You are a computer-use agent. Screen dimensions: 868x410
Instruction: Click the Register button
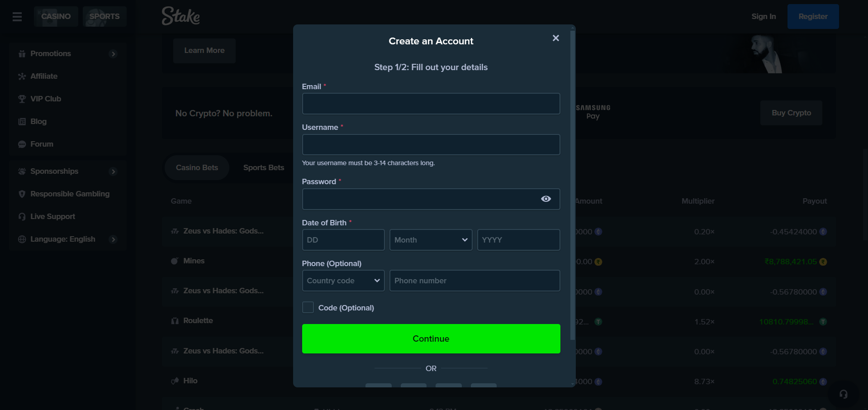coord(813,17)
